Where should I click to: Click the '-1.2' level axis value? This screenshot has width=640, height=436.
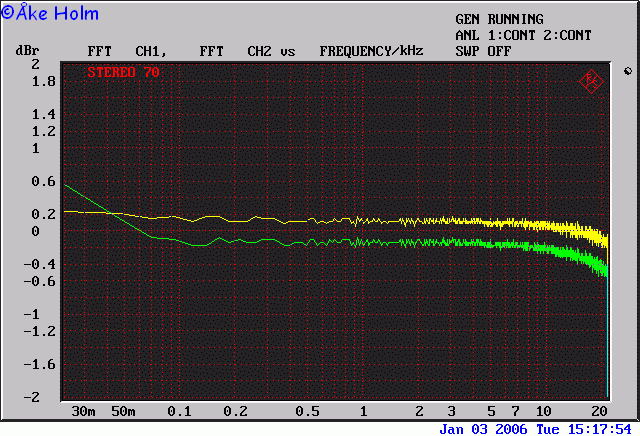(x=39, y=331)
